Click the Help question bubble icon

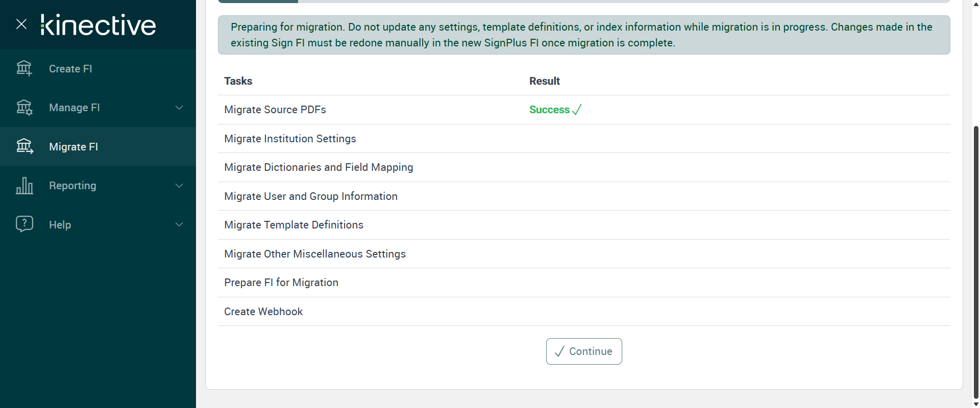click(24, 224)
